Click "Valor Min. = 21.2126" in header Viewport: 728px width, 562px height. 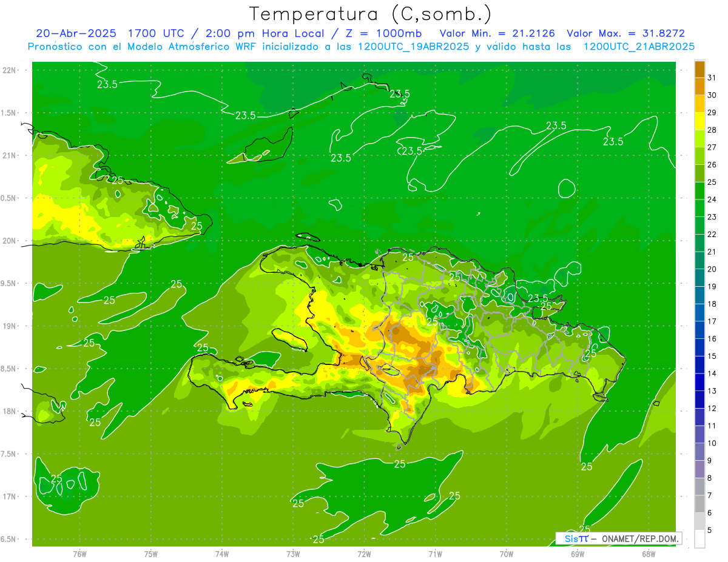pos(497,33)
